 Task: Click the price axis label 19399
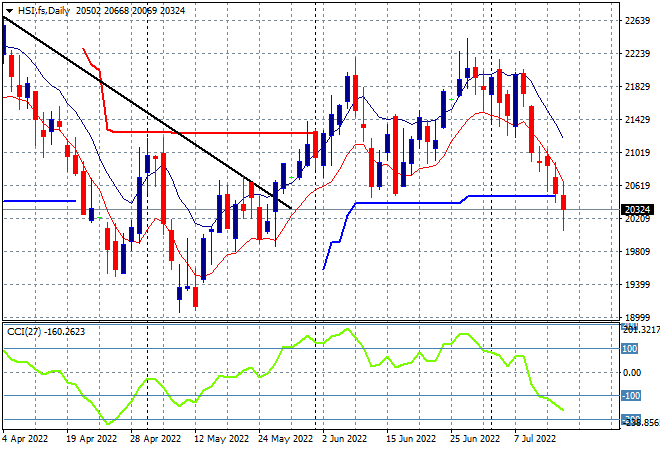pyautogui.click(x=637, y=285)
